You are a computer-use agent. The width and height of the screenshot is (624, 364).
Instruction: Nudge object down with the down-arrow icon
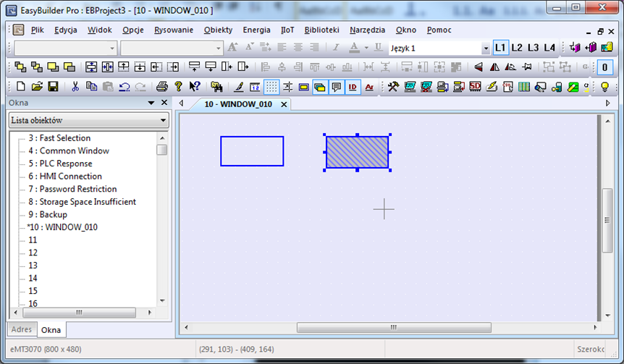click(x=140, y=67)
